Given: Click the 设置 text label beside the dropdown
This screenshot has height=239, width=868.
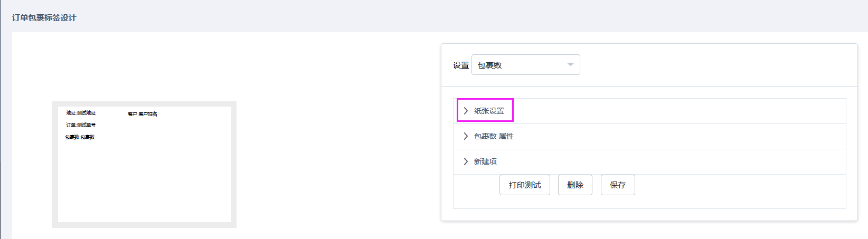Looking at the screenshot, I should click(x=460, y=65).
